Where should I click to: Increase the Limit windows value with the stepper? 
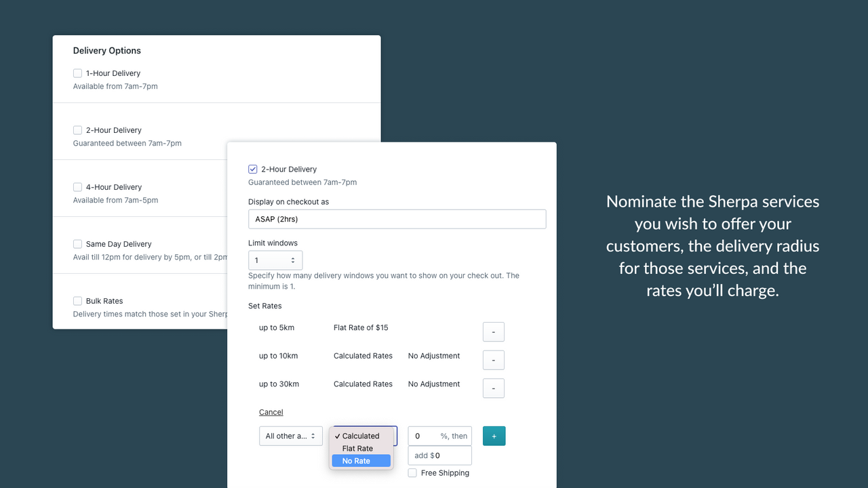[x=294, y=257]
